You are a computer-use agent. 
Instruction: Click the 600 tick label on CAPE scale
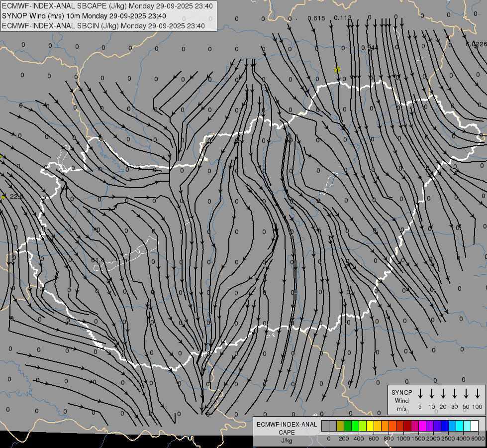374,439
